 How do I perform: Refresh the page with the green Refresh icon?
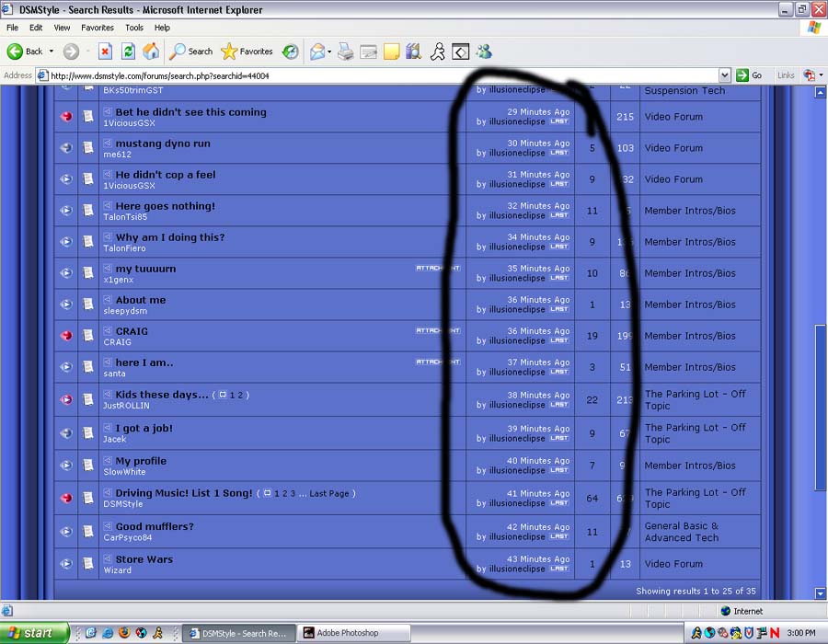click(128, 52)
